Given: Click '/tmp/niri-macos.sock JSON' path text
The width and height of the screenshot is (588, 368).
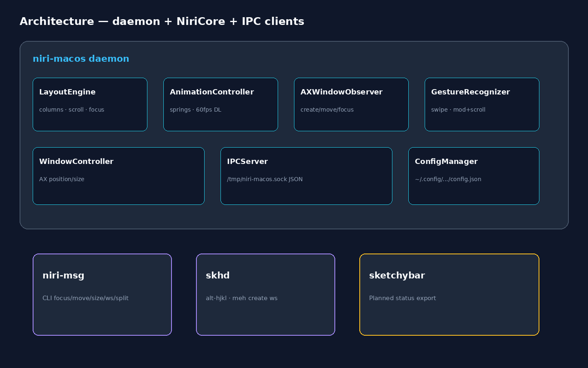Looking at the screenshot, I should [265, 179].
